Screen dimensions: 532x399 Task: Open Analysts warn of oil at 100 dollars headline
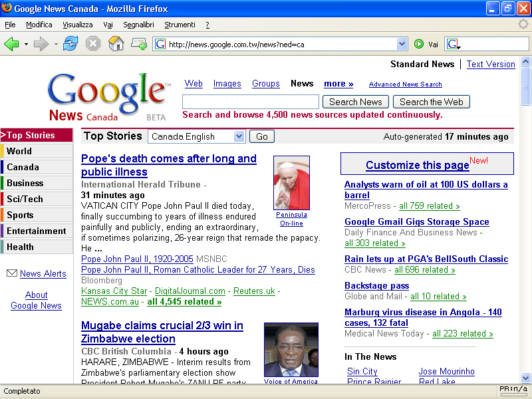click(x=426, y=190)
